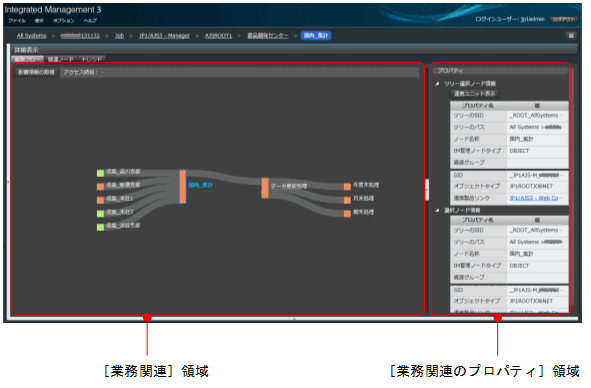Select the orange node square second in the left column

[x=100, y=187]
